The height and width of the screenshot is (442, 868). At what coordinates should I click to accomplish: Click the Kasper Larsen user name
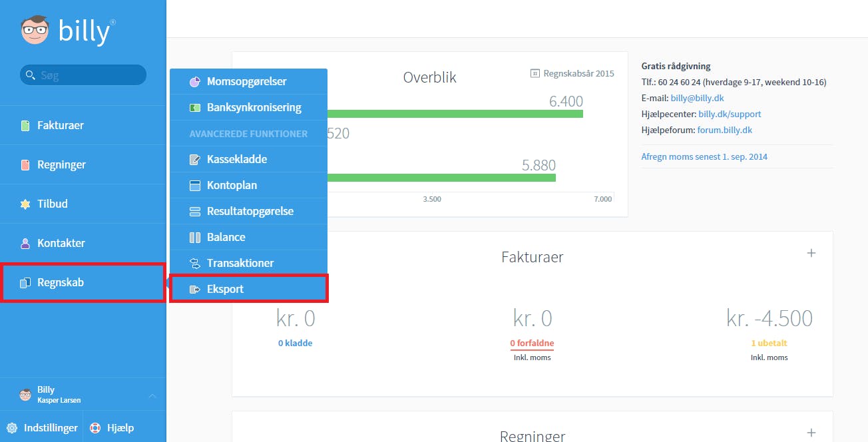tap(59, 401)
